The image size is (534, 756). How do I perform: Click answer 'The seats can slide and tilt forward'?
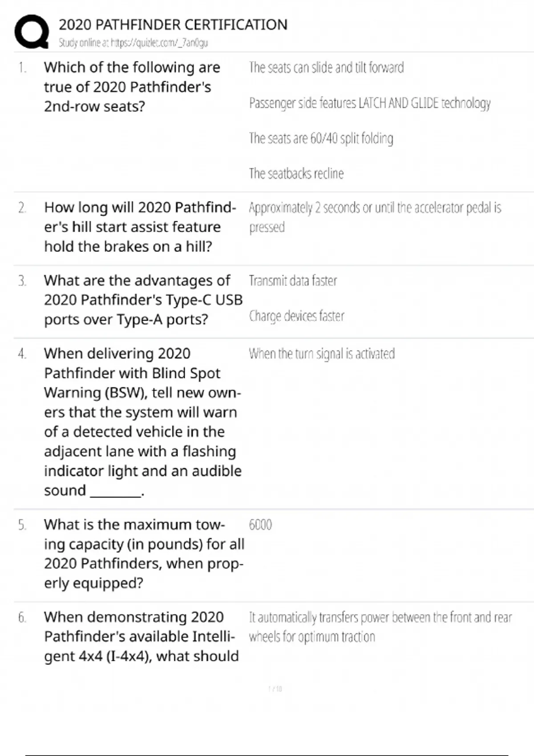326,68
